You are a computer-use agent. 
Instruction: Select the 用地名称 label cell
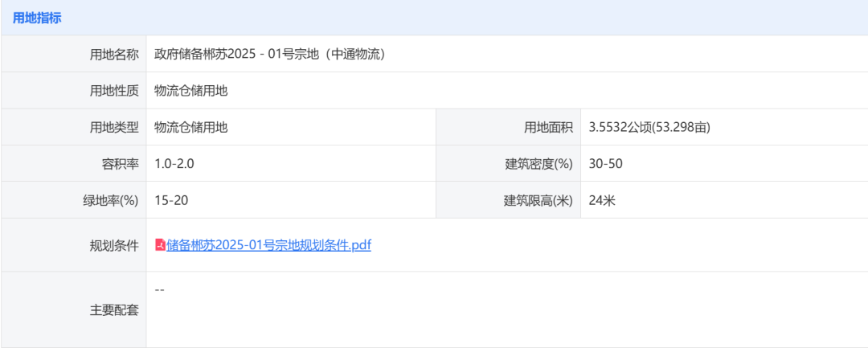[x=114, y=54]
